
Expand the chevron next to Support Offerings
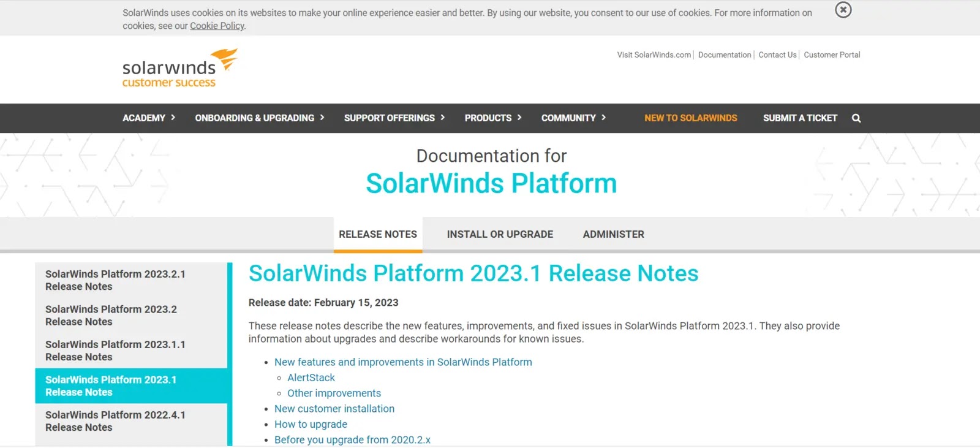click(443, 118)
